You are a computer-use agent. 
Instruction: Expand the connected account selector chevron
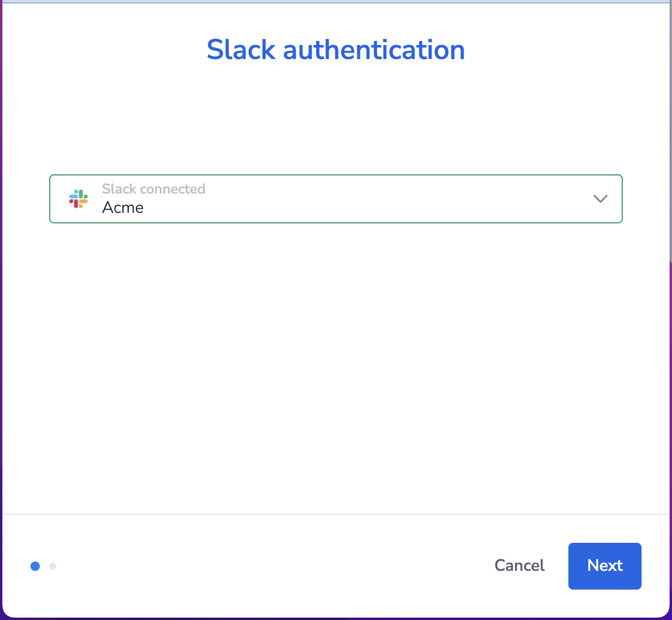(x=600, y=199)
